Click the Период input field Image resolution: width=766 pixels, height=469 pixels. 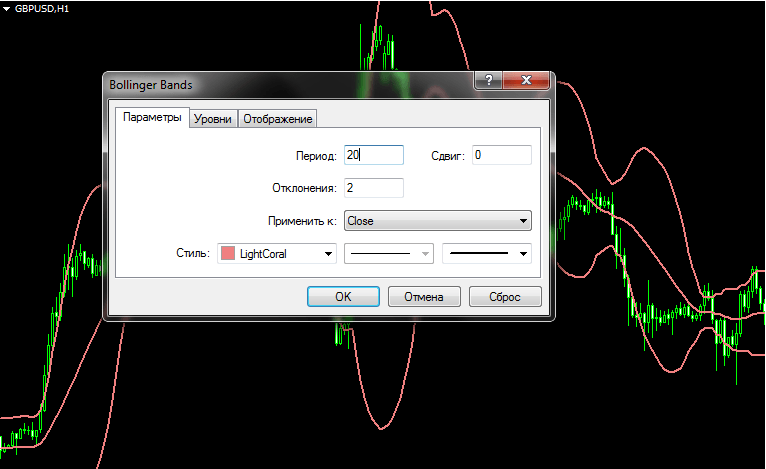[373, 155]
